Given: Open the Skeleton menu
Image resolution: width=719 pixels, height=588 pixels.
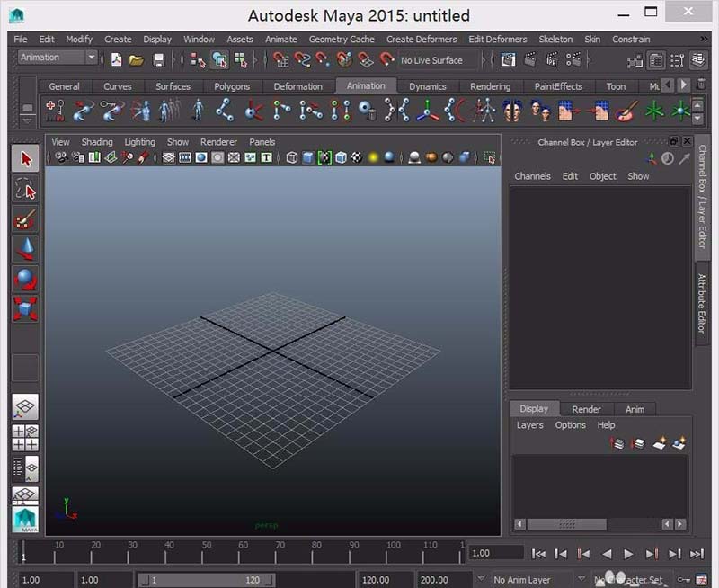Looking at the screenshot, I should click(555, 40).
